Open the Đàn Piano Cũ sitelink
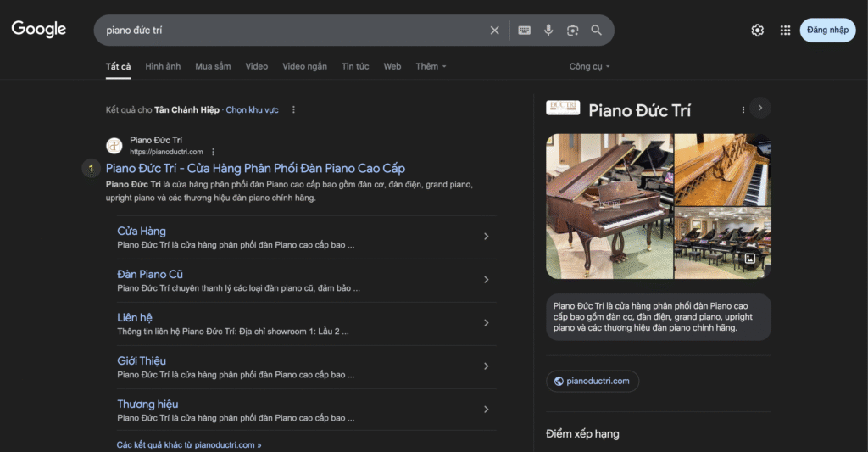The width and height of the screenshot is (868, 452). (x=149, y=274)
